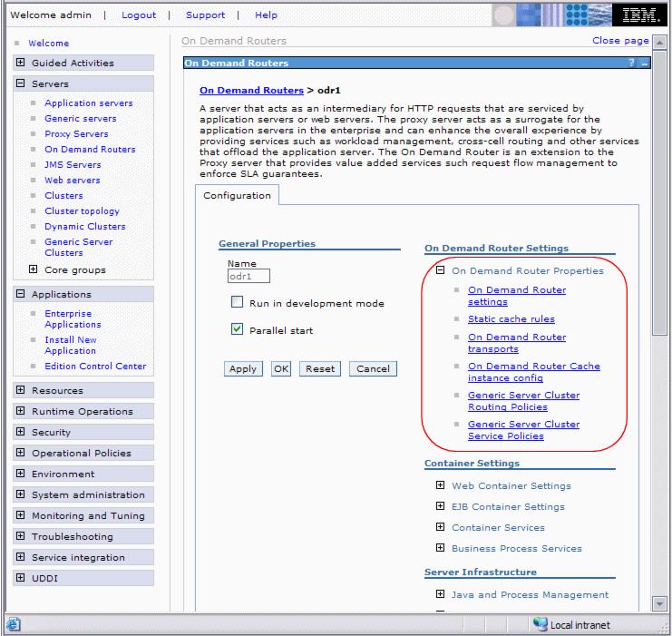This screenshot has width=672, height=636.
Task: Open Generic Server Cluster Service Policies
Action: (x=523, y=430)
